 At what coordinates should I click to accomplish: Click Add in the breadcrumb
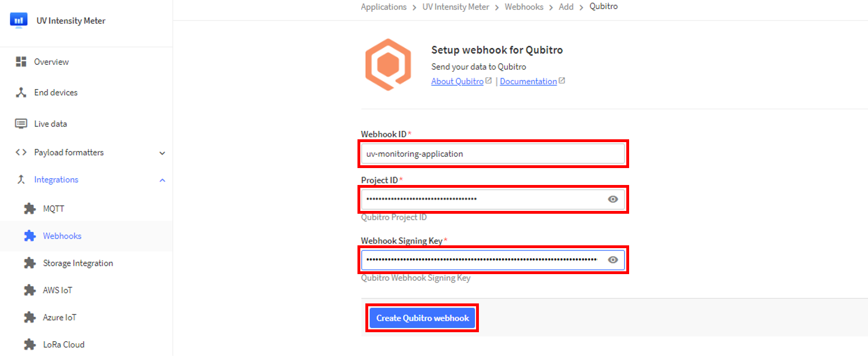click(x=566, y=7)
